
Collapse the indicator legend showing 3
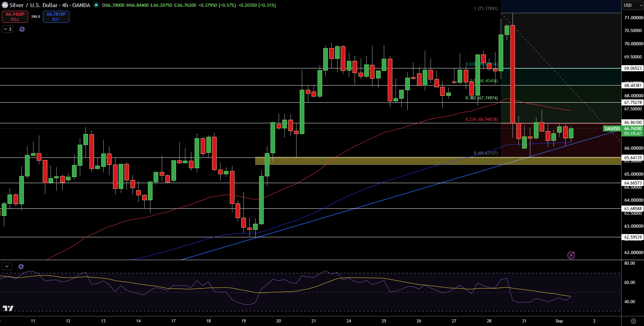7,29
